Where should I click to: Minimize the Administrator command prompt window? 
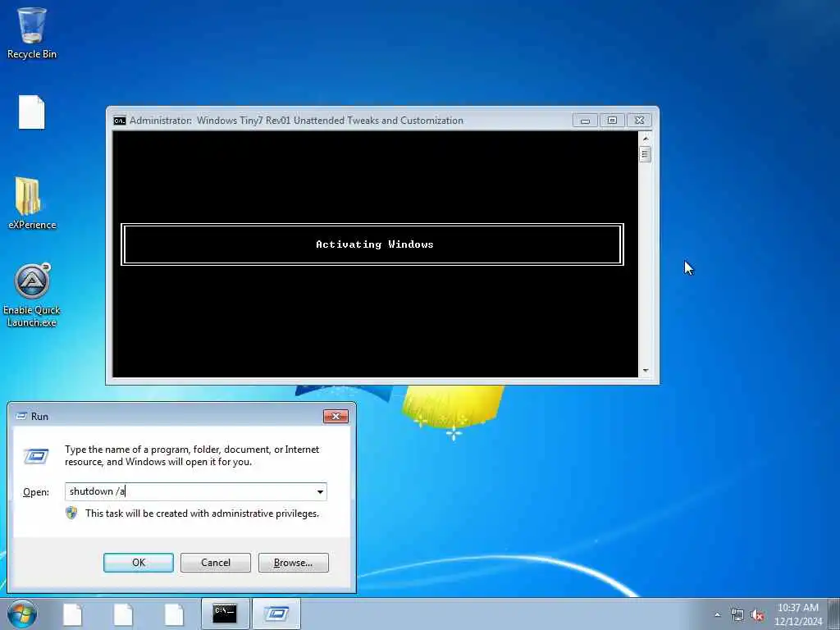585,121
